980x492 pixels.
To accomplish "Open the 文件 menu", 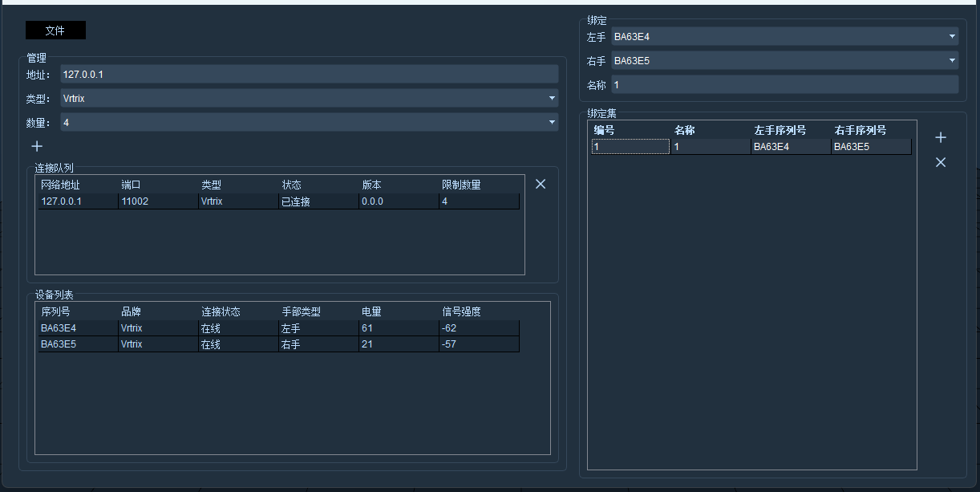I will click(x=55, y=30).
